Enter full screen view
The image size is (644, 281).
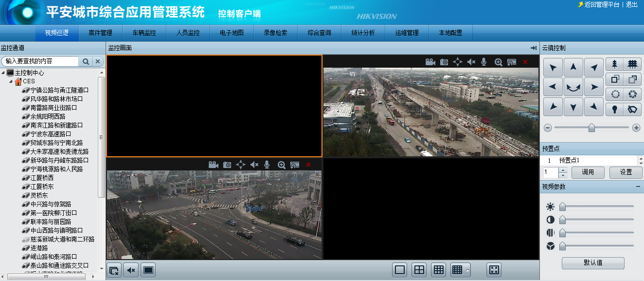(494, 270)
